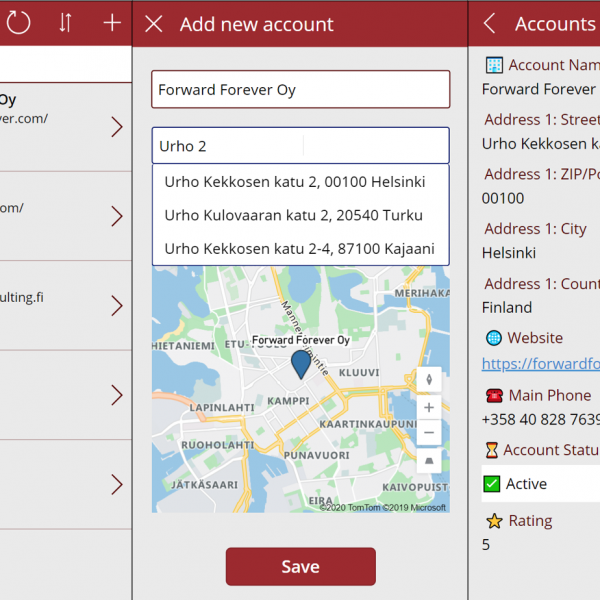Click the Forward Forever Oy name field
600x600 pixels.
(301, 90)
